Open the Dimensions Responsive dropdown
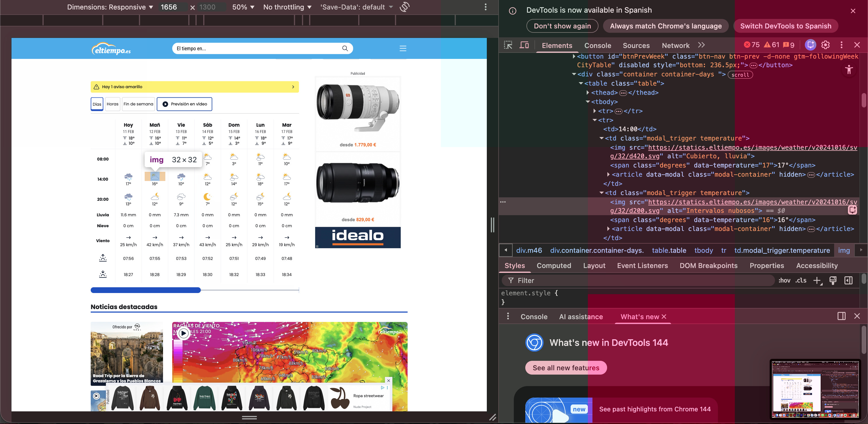This screenshot has width=868, height=424. (x=110, y=7)
